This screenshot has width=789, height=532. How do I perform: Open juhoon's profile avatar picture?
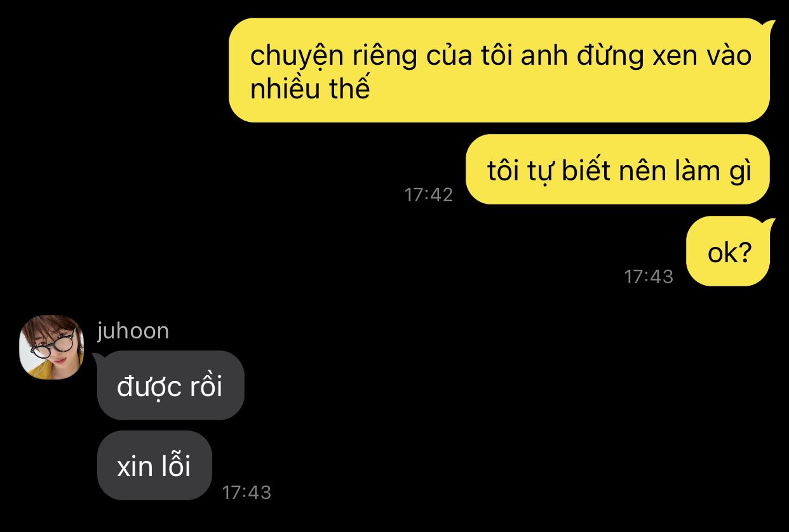pos(51,347)
